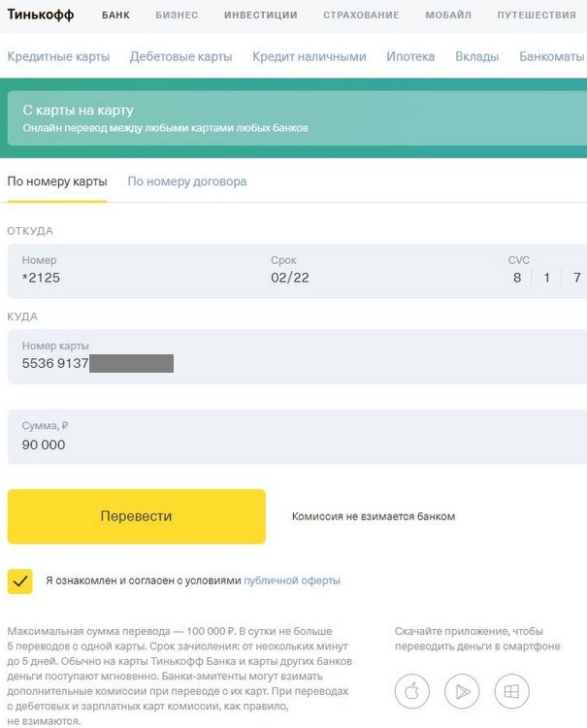
Task: Click the Apple App Store icon
Action: pyautogui.click(x=412, y=691)
